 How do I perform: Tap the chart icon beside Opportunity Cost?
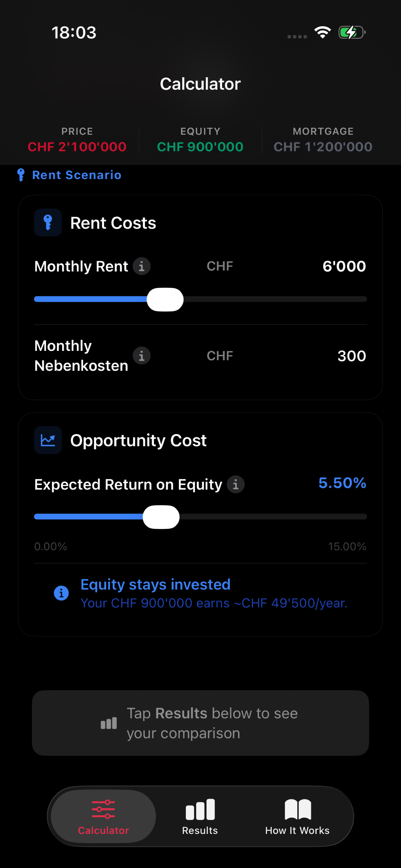48,440
